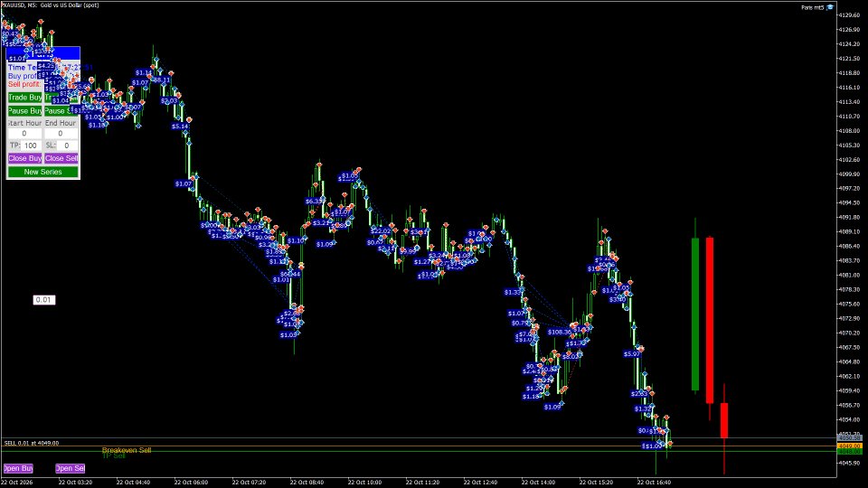
Task: Click the Paris mt5 expert name
Action: click(812, 7)
